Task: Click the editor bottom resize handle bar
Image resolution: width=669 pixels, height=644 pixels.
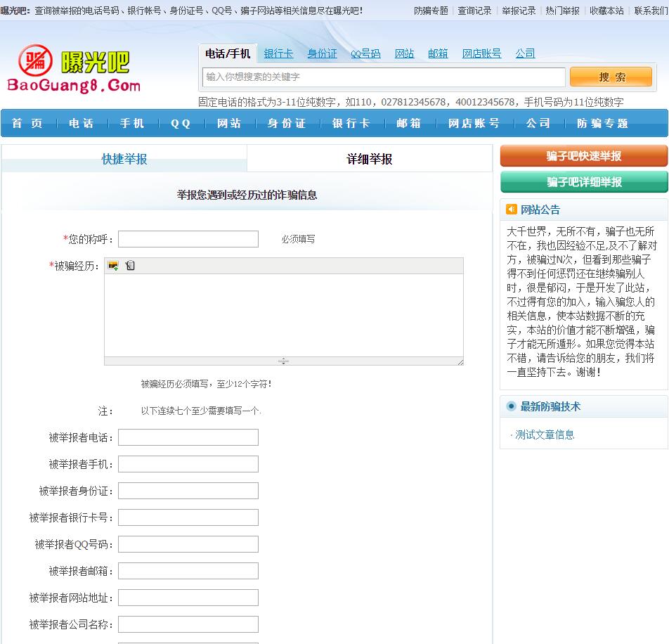Action: click(284, 361)
